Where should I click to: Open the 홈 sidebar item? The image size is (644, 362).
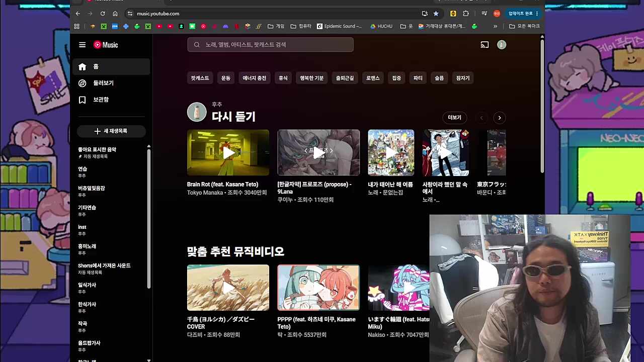[x=111, y=66]
